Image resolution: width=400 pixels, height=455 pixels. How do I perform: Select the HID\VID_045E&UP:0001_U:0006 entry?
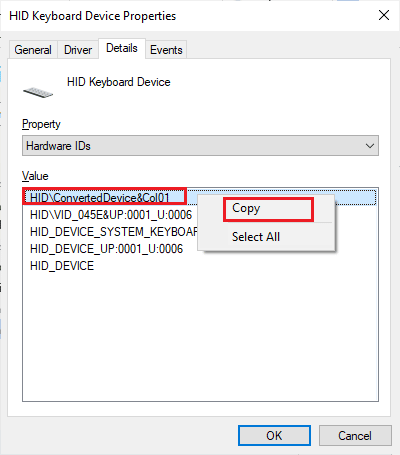pyautogui.click(x=111, y=215)
